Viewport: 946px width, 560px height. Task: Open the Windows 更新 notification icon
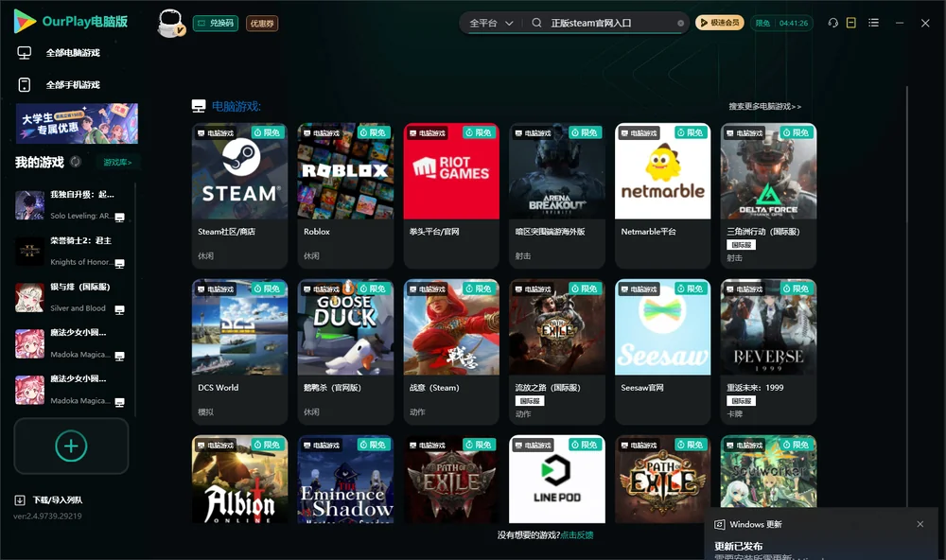coord(719,524)
